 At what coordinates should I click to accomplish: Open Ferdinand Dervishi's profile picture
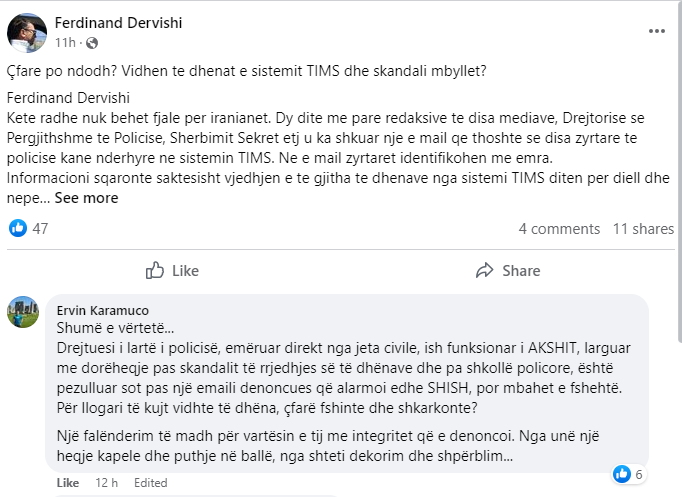(x=27, y=32)
